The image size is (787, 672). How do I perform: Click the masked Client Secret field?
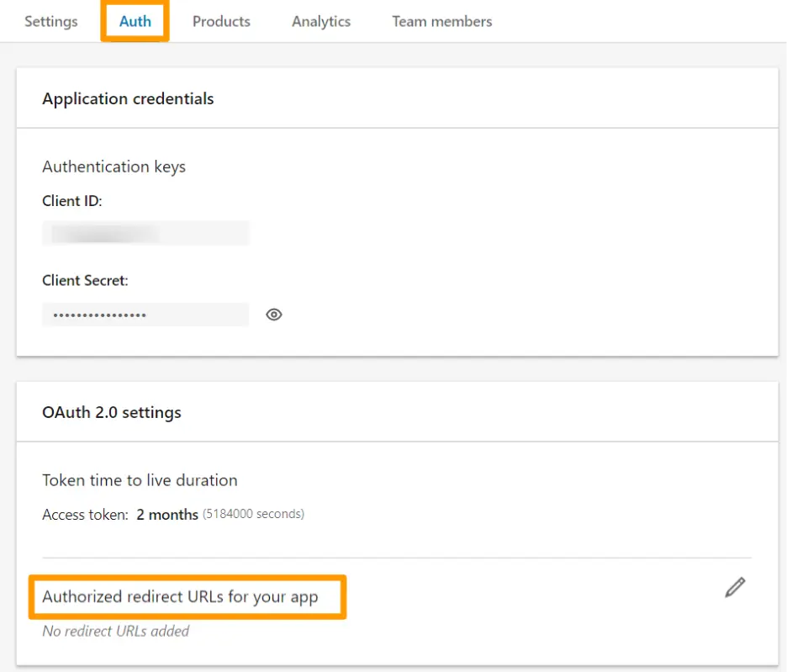click(145, 315)
